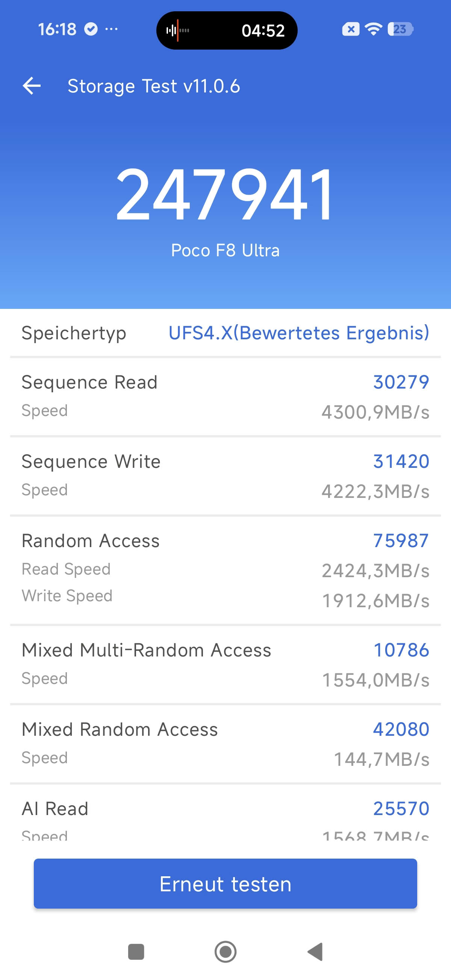Tap the battery level indicator

point(400,29)
